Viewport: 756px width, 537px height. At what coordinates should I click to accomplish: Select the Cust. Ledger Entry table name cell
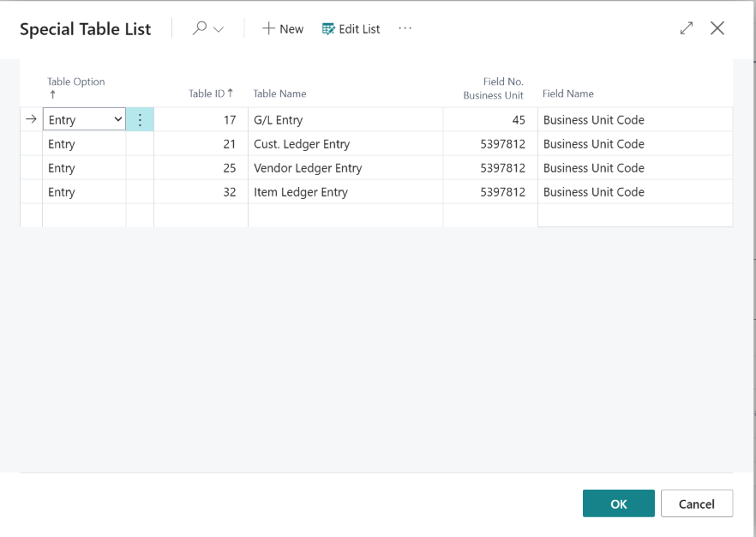[302, 144]
